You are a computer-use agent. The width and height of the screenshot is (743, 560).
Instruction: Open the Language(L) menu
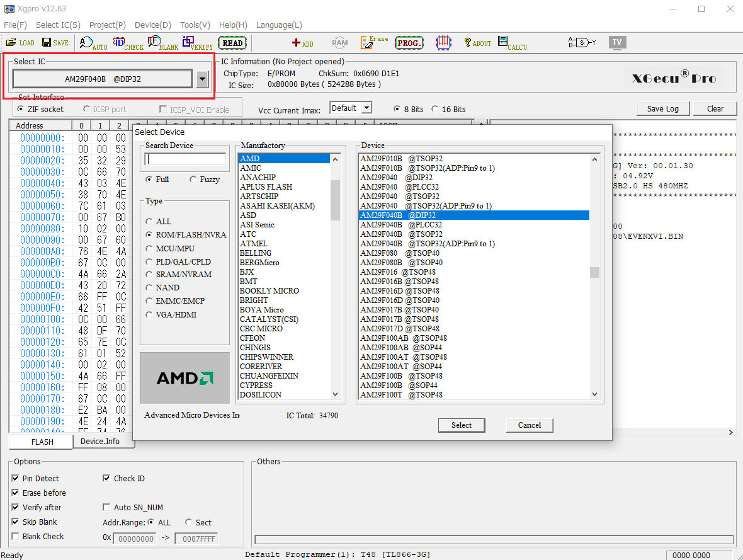279,25
